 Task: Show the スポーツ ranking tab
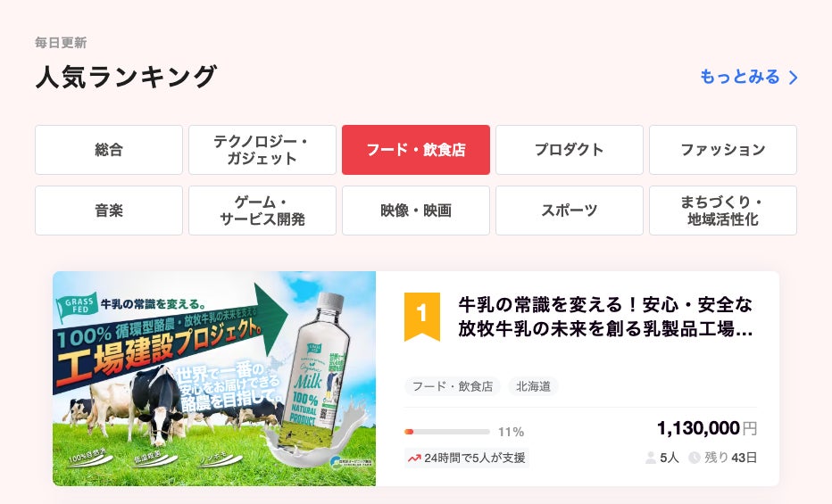570,211
